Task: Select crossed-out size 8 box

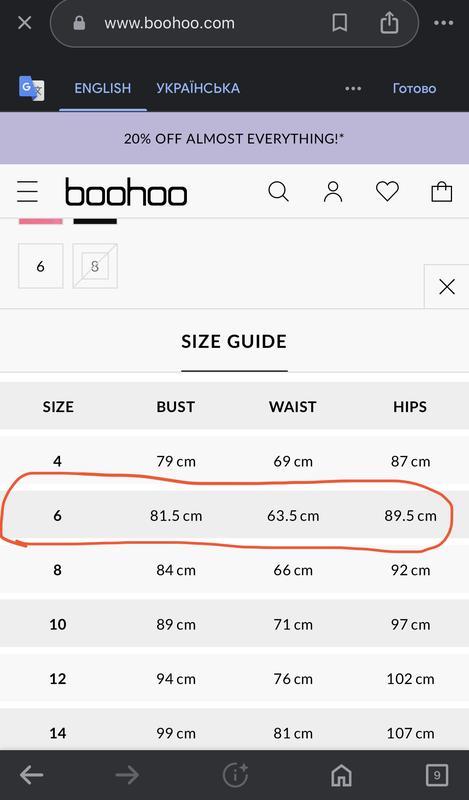Action: [x=95, y=266]
